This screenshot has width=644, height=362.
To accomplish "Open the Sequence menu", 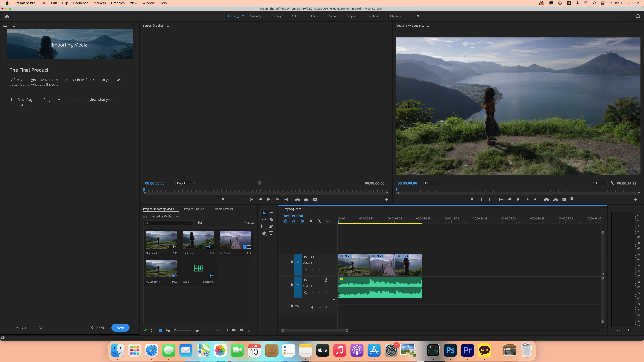I will pos(80,3).
